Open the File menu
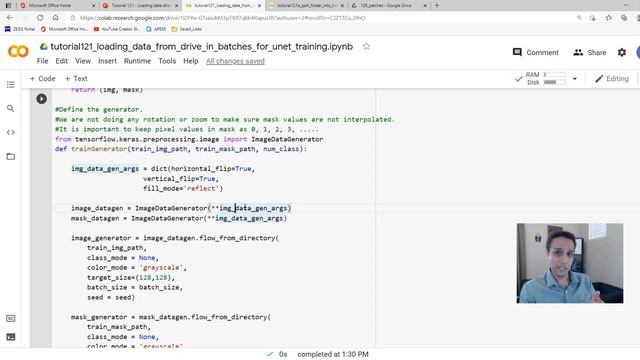The height and width of the screenshot is (360, 640). [42, 61]
